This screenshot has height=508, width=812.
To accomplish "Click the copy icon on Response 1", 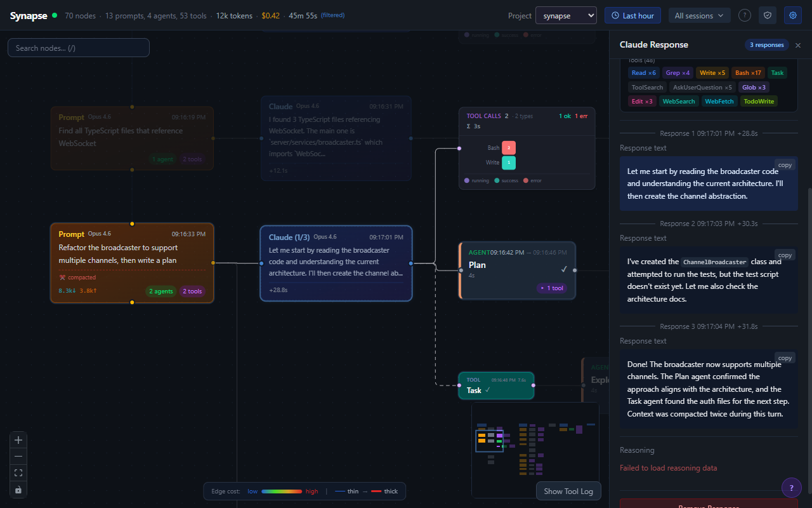I will point(785,164).
